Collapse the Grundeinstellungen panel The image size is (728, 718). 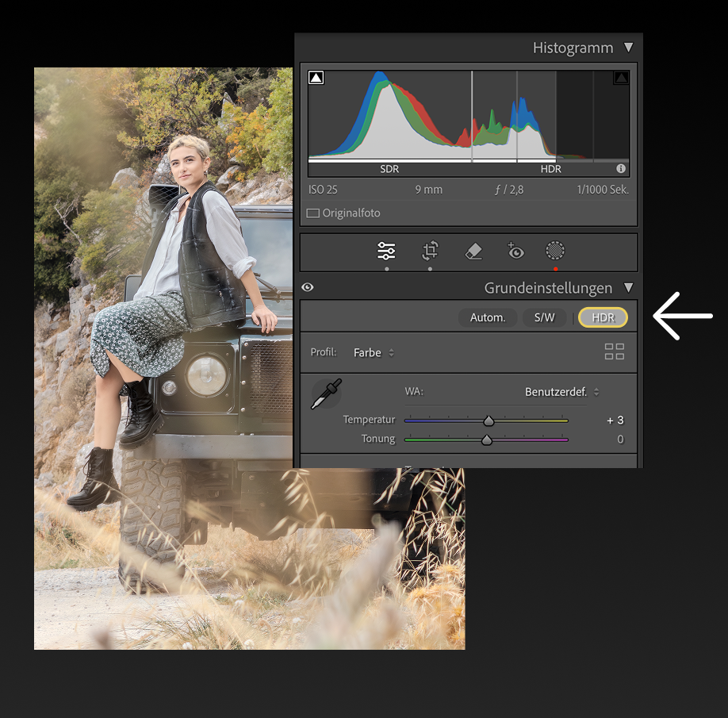tap(629, 288)
